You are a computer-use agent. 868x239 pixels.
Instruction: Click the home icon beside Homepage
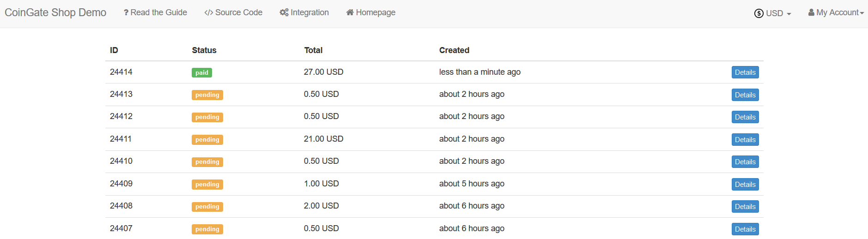click(x=350, y=12)
